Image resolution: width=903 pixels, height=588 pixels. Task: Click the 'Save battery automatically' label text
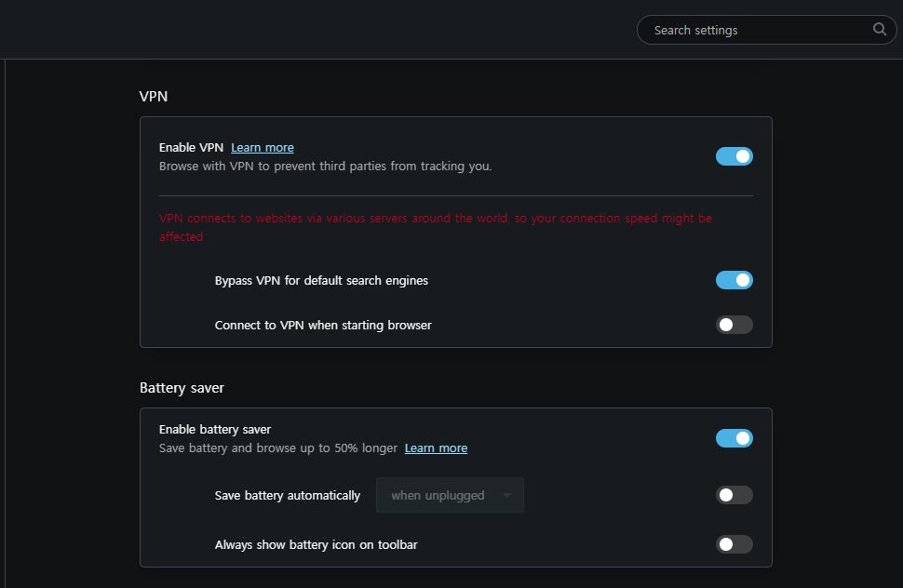[288, 495]
